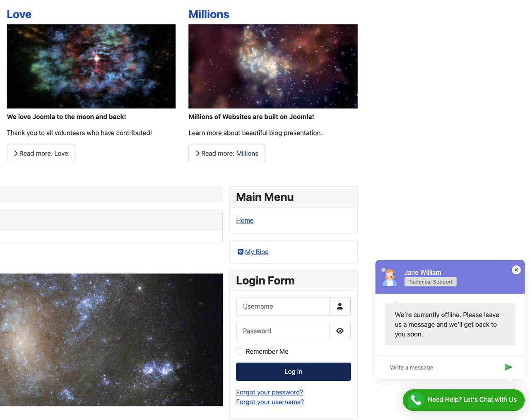The image size is (530, 420).
Task: Focus the Username input field
Action: pos(283,306)
